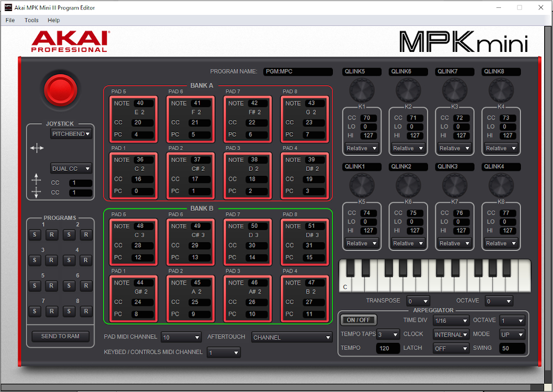Click SEND TO RAM button
The height and width of the screenshot is (392, 553).
pyautogui.click(x=60, y=336)
